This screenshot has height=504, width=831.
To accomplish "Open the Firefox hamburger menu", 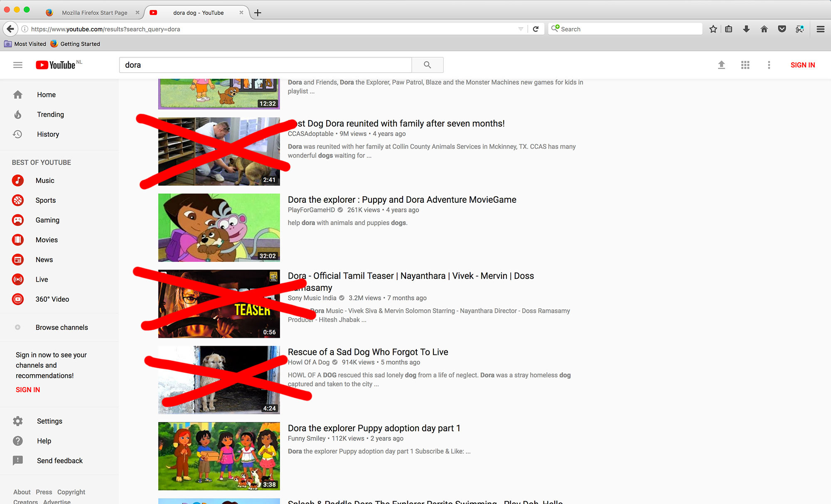I will click(x=821, y=29).
